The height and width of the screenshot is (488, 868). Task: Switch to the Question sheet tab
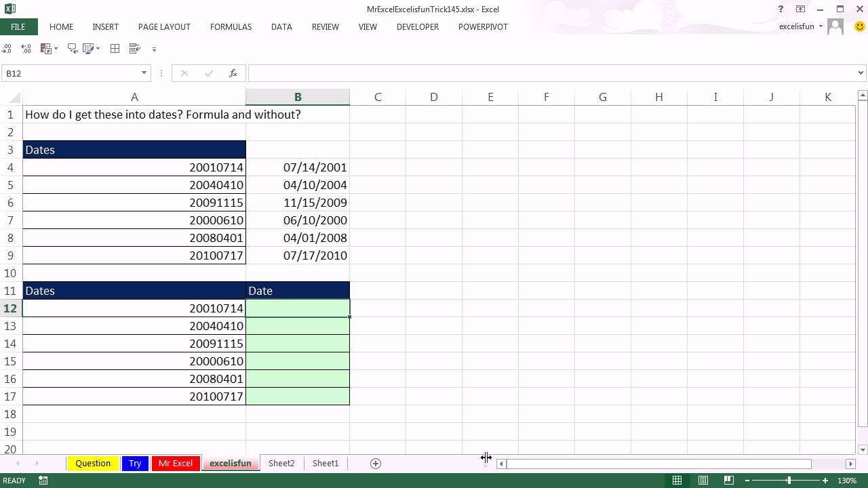tap(93, 463)
